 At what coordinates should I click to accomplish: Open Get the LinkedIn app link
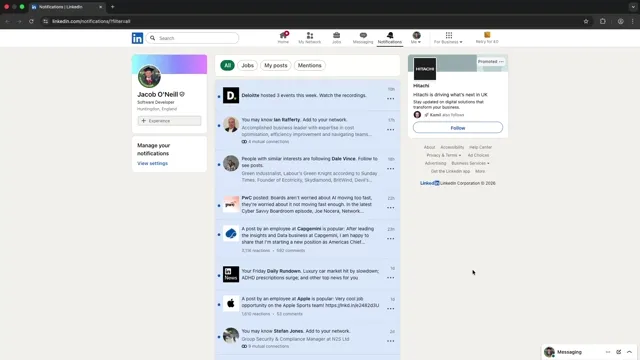pos(450,171)
